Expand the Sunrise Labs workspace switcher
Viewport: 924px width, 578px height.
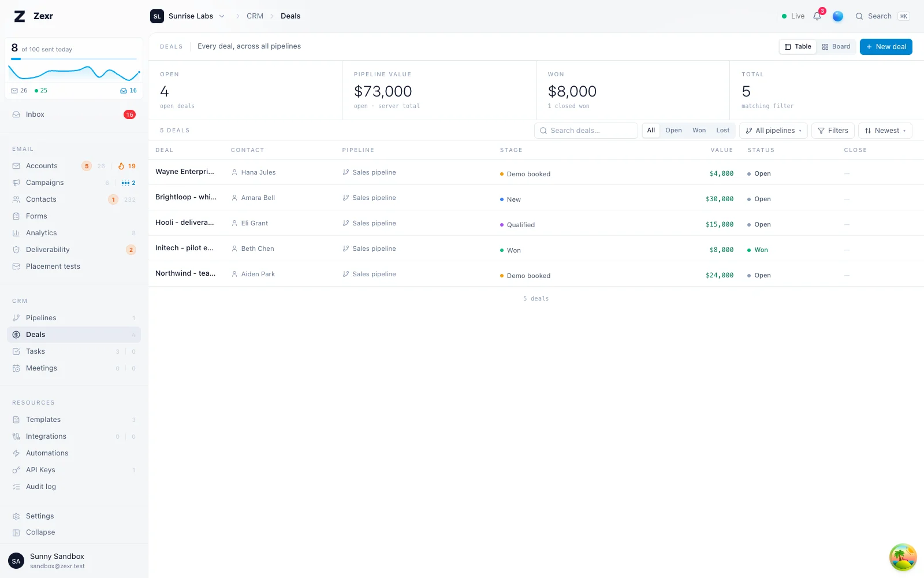(x=188, y=16)
